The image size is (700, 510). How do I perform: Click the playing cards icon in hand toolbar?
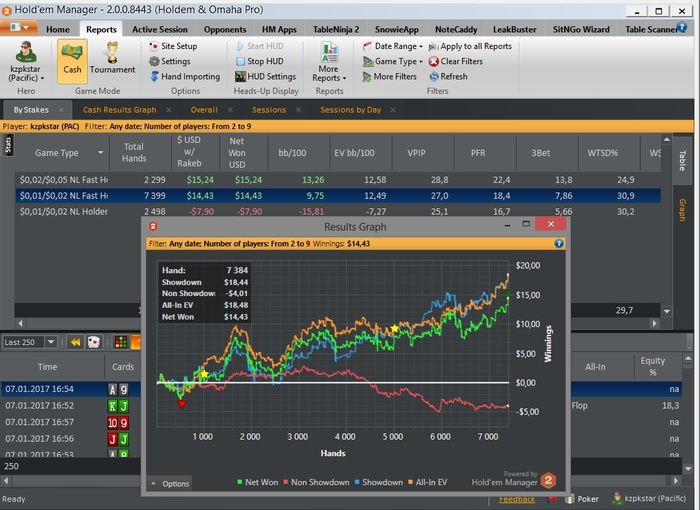(x=93, y=342)
